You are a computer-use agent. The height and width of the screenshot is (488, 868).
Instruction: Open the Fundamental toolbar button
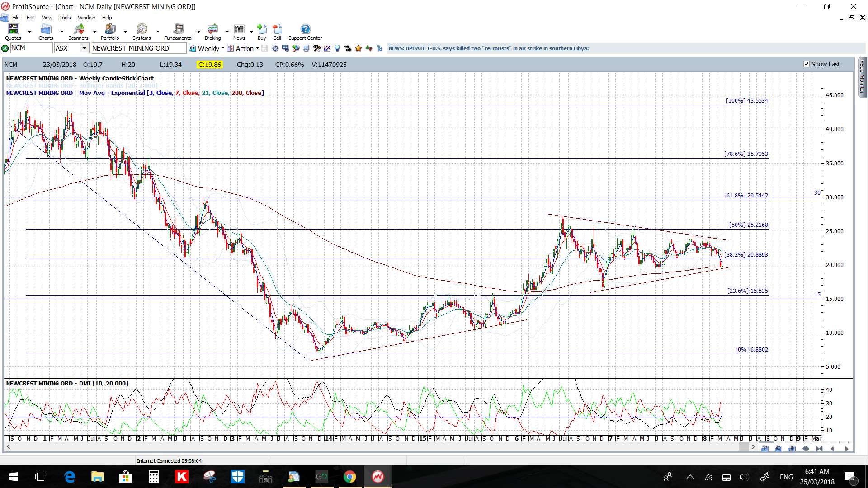(x=178, y=32)
